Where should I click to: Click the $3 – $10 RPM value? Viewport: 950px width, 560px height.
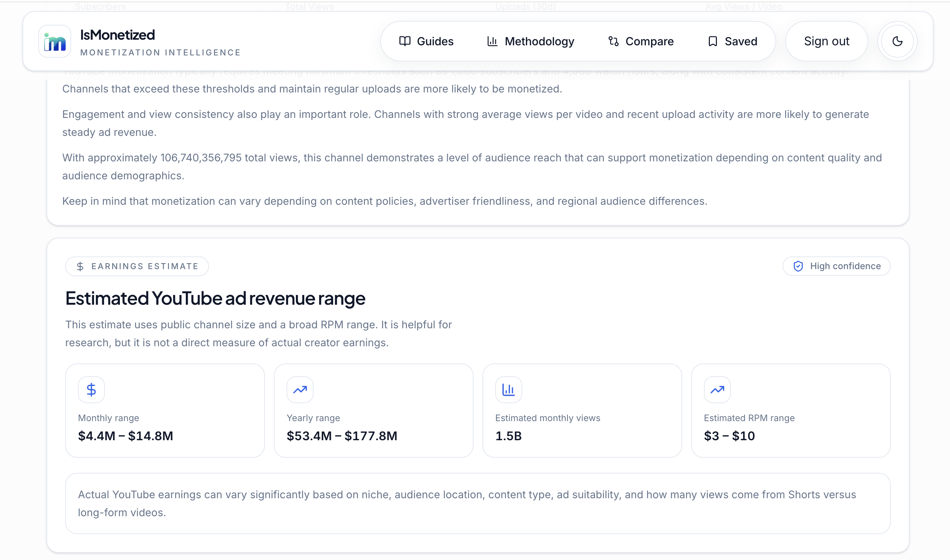pyautogui.click(x=729, y=436)
